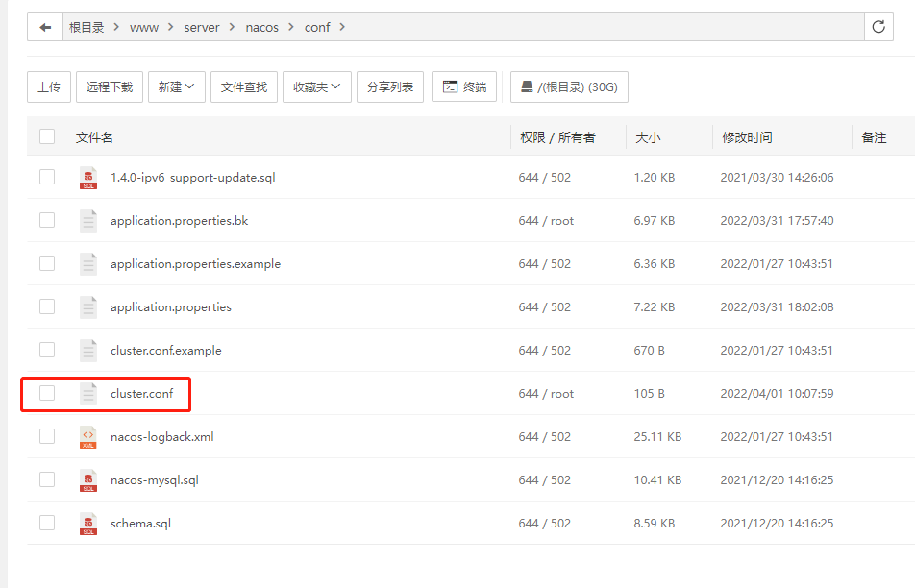
Task: Tick the select-all checkbox in header
Action: [x=47, y=136]
